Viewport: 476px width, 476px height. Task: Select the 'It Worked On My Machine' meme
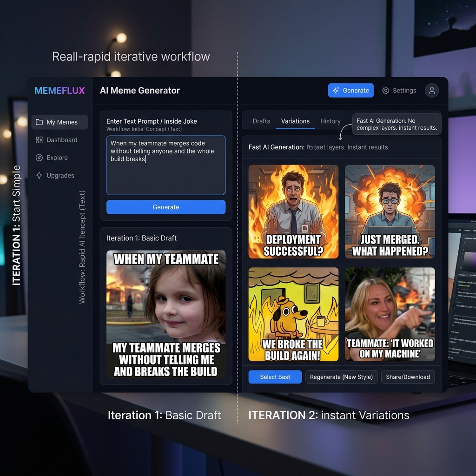pyautogui.click(x=390, y=314)
